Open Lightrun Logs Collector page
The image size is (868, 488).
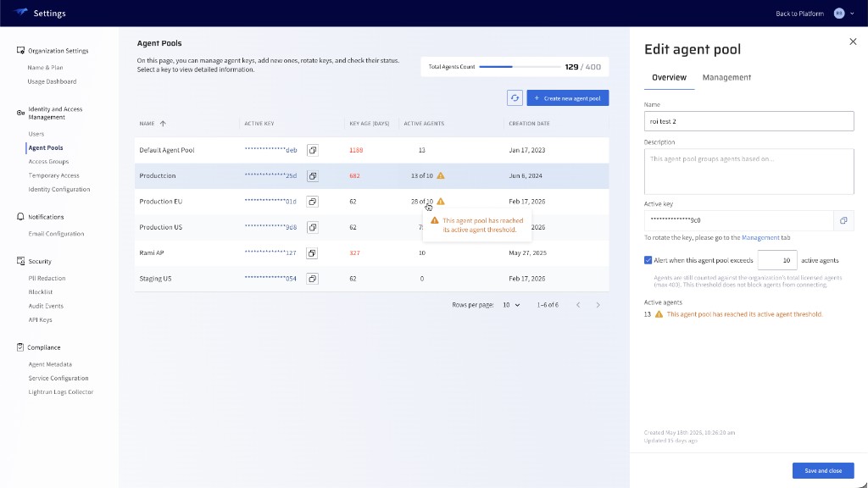[61, 391]
